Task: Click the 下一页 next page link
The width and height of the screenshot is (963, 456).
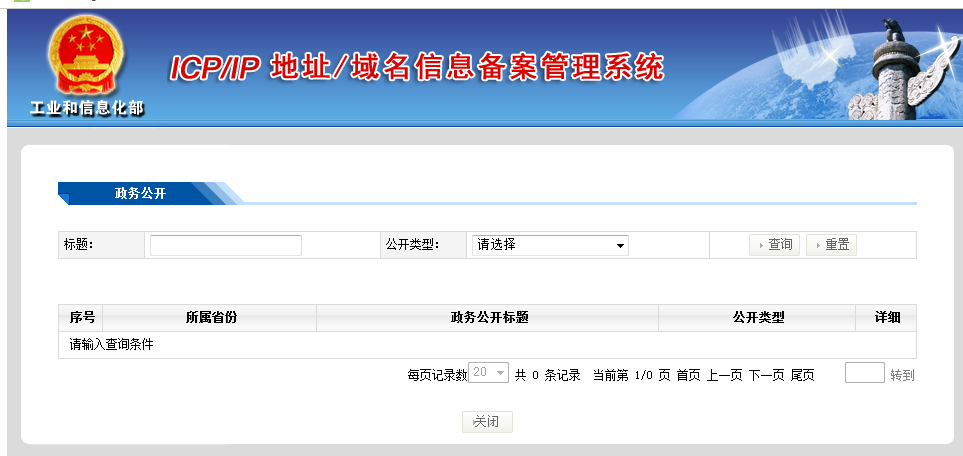Action: coord(766,375)
